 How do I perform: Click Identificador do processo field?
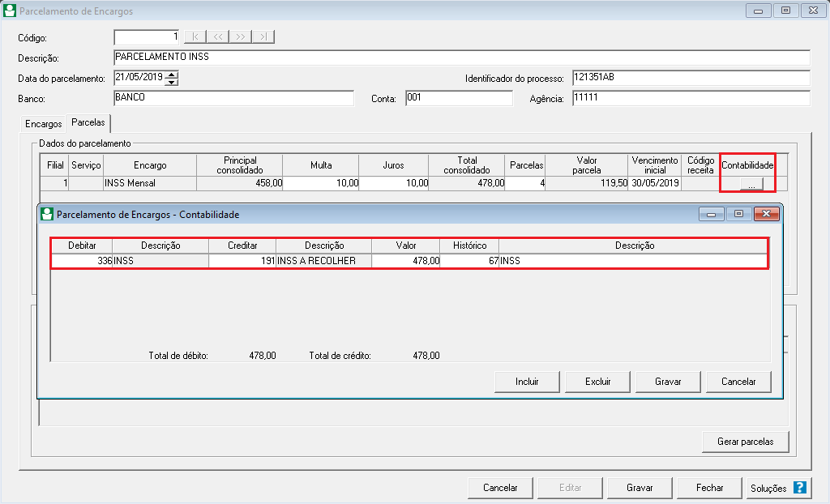click(x=691, y=78)
